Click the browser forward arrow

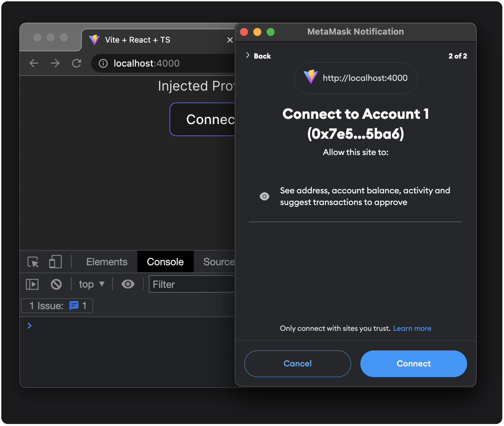pos(55,63)
